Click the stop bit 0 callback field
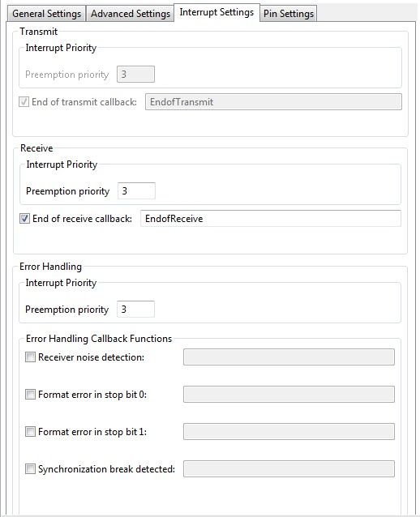420x517 pixels. tap(289, 395)
